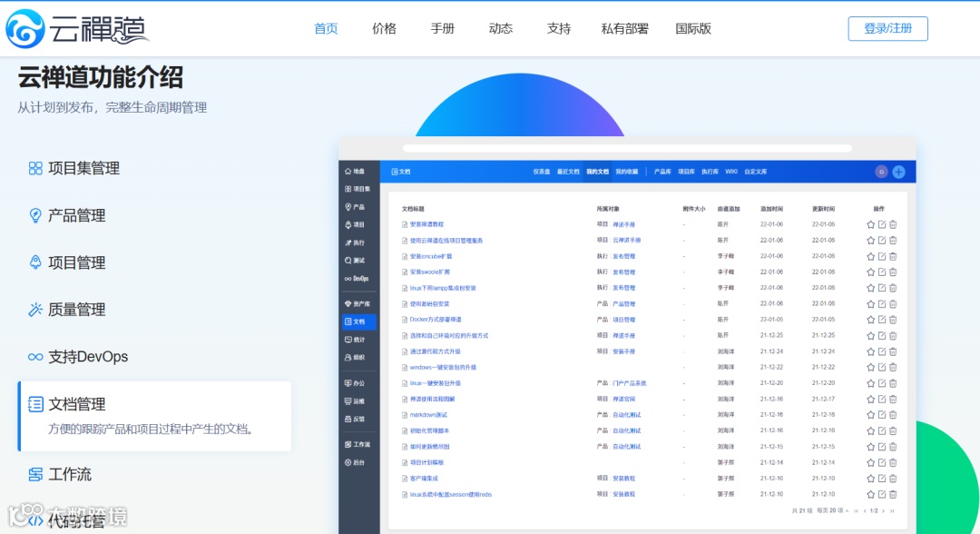The image size is (980, 534).
Task: Open the 每页 20 项 page-size dropdown
Action: click(832, 511)
